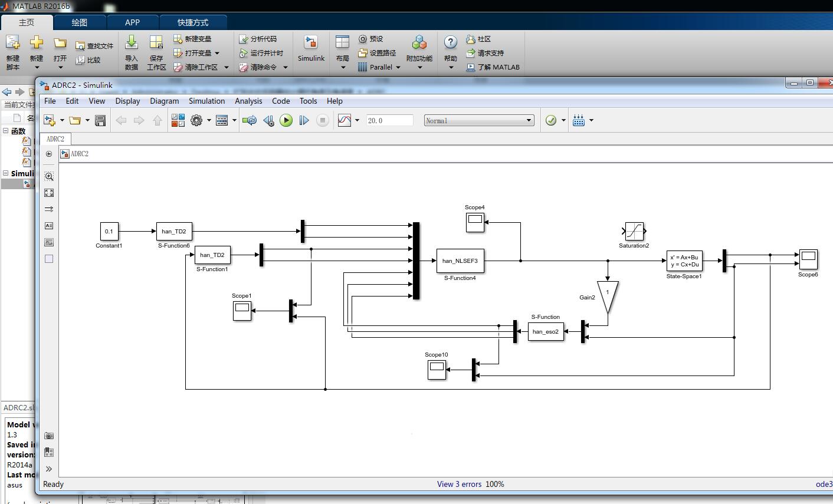The width and height of the screenshot is (833, 504).
Task: Click the Step Back configuration icon
Action: (x=268, y=120)
